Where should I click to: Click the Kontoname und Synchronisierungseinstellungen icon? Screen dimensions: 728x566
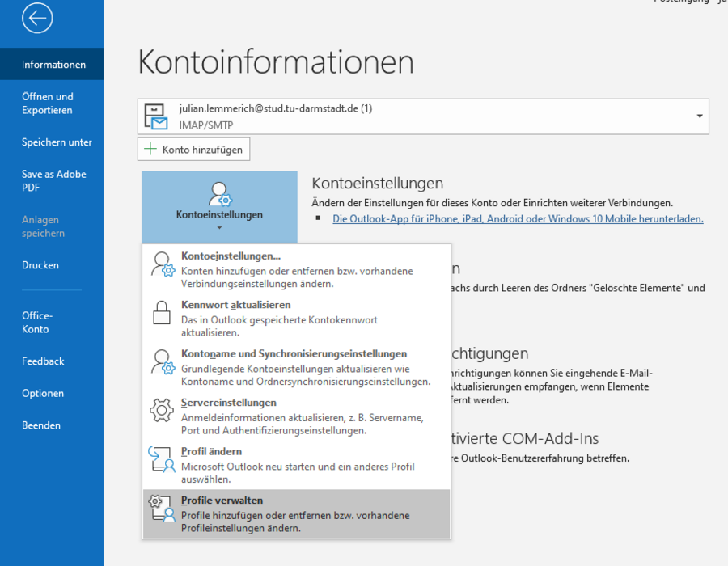(163, 362)
